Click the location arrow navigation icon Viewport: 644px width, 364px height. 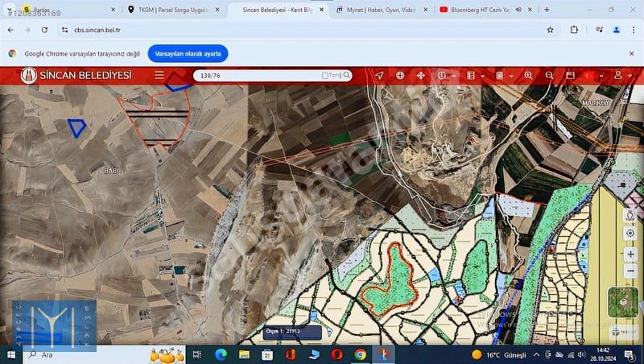[x=379, y=76]
